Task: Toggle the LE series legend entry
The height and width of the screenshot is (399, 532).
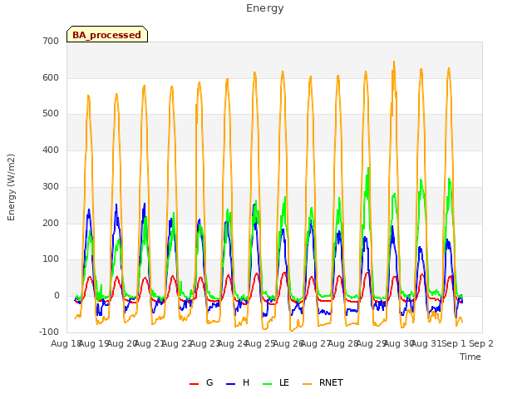Action: [276, 382]
